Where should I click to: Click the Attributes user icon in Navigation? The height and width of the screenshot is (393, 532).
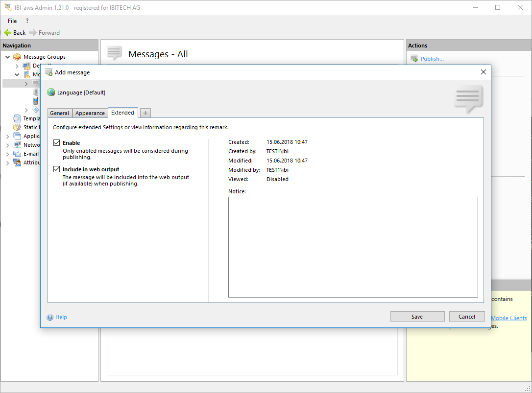coord(17,162)
